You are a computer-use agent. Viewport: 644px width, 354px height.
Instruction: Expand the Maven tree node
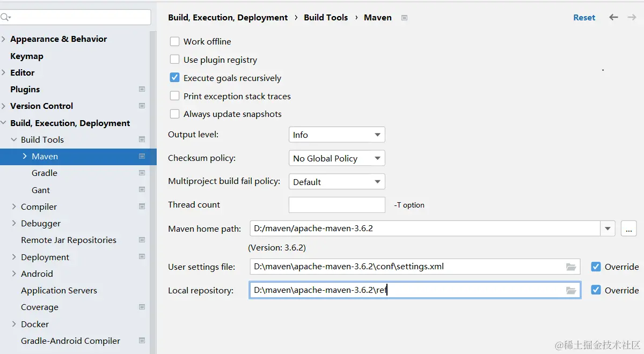(x=25, y=156)
